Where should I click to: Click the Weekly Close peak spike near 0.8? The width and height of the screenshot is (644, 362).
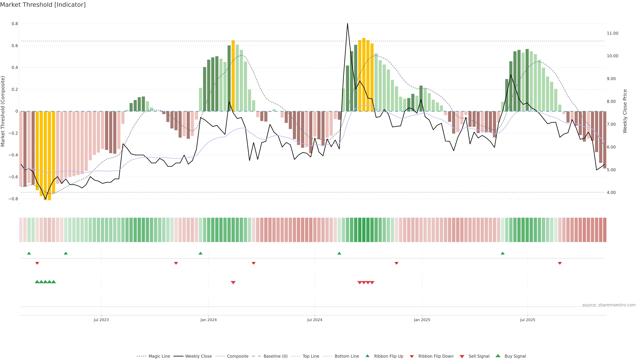(347, 24)
